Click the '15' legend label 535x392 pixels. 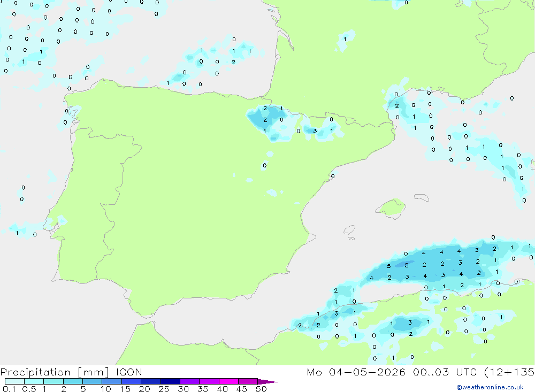(125, 389)
